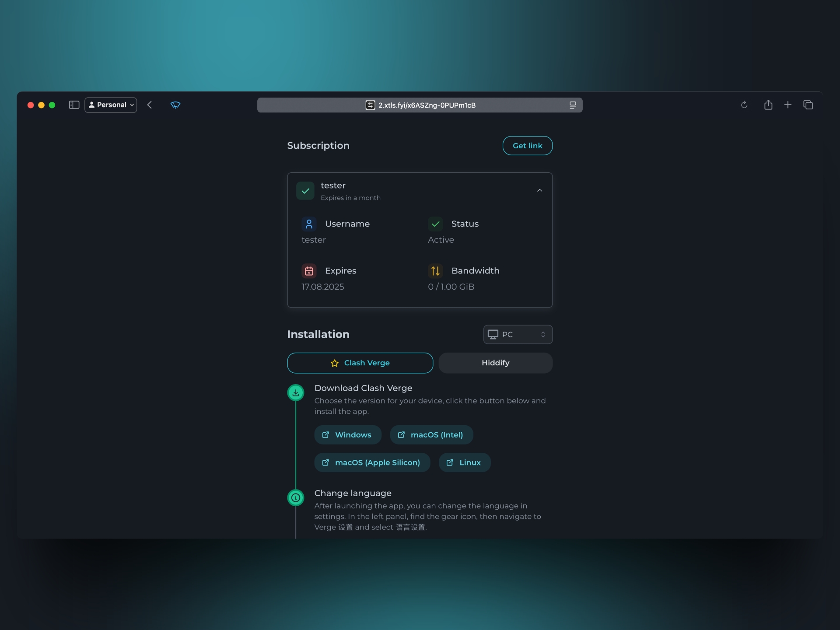Click the reload page icon
The image size is (840, 630).
[x=744, y=105]
